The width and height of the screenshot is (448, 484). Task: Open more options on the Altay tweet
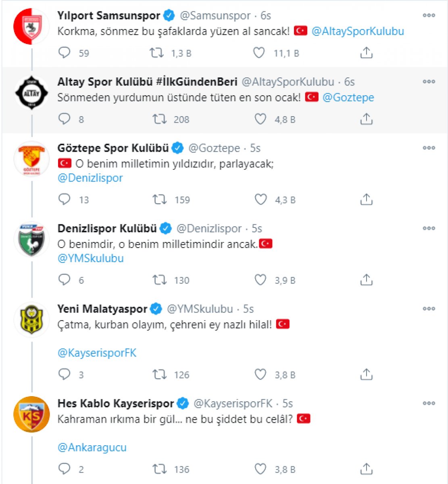pos(429,81)
